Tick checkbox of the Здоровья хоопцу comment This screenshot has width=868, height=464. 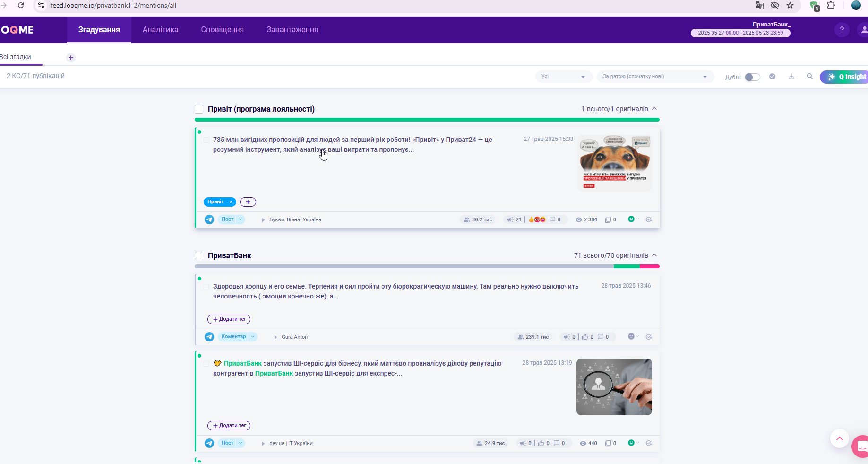click(x=206, y=287)
